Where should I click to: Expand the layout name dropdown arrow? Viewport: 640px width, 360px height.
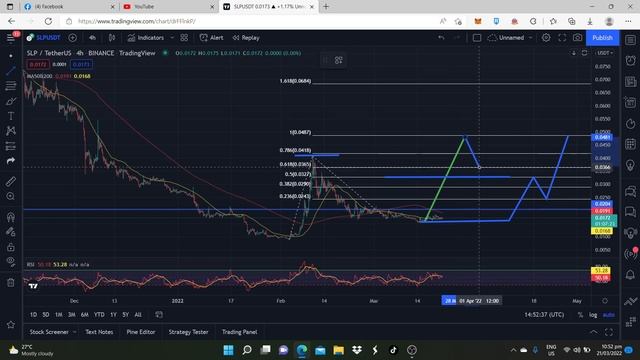click(530, 38)
